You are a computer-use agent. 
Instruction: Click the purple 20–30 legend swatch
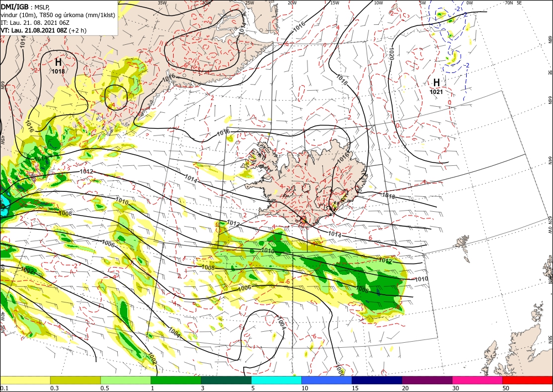pyautogui.click(x=427, y=380)
